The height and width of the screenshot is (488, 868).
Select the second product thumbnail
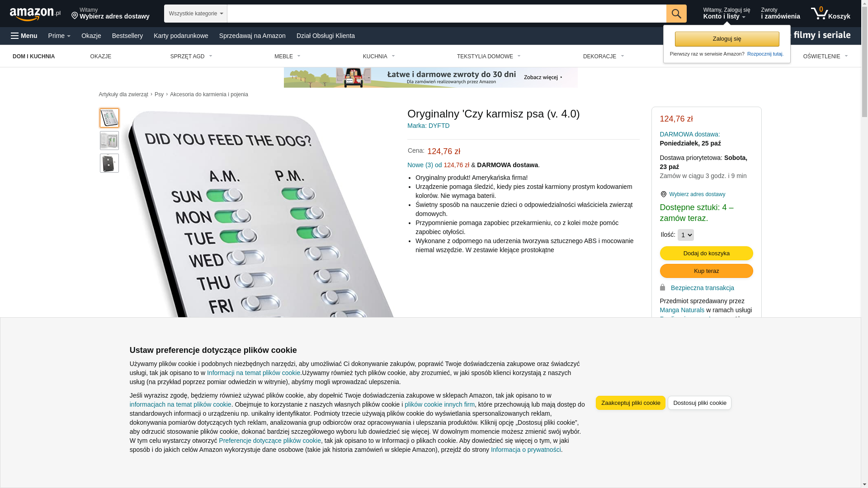click(x=109, y=141)
